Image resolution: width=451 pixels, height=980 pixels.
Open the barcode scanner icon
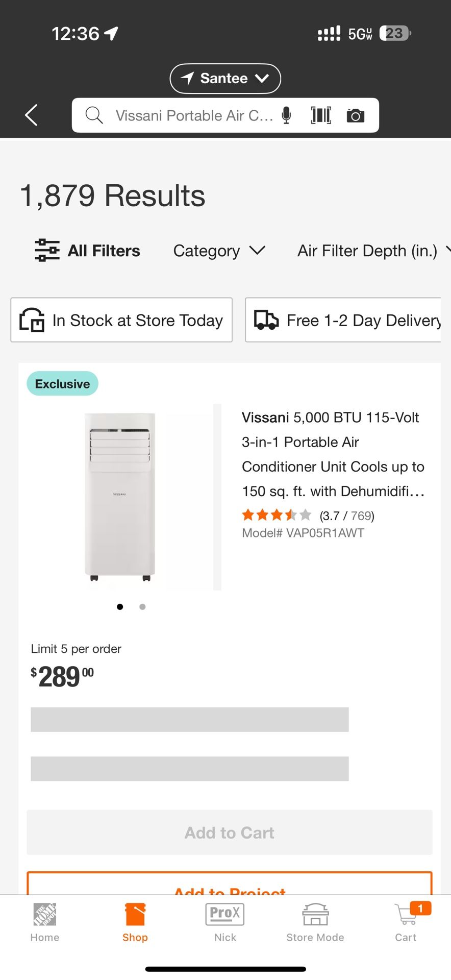coord(321,115)
